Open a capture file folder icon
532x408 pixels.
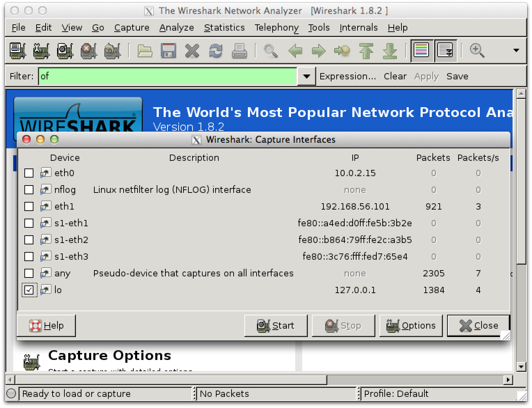(144, 51)
